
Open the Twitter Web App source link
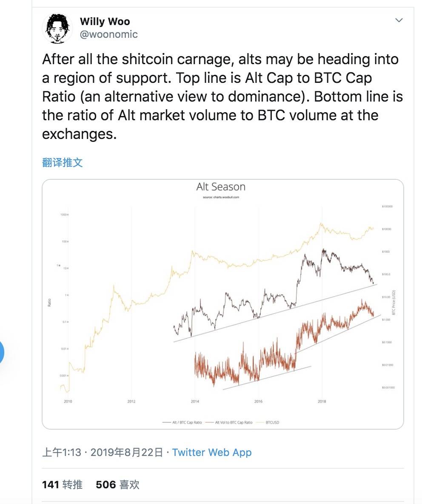point(212,452)
